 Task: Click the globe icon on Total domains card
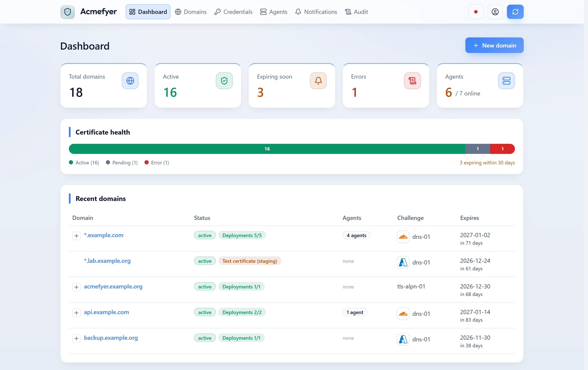(x=130, y=81)
